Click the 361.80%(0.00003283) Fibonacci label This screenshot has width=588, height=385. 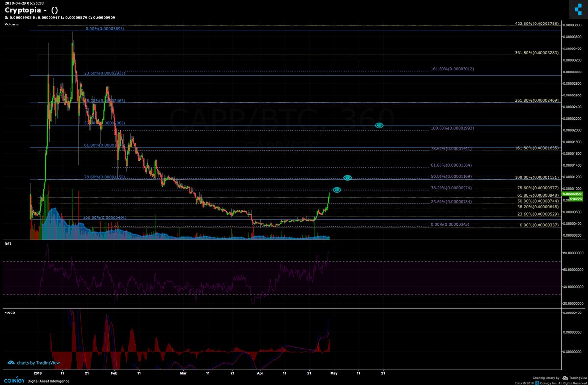(538, 52)
